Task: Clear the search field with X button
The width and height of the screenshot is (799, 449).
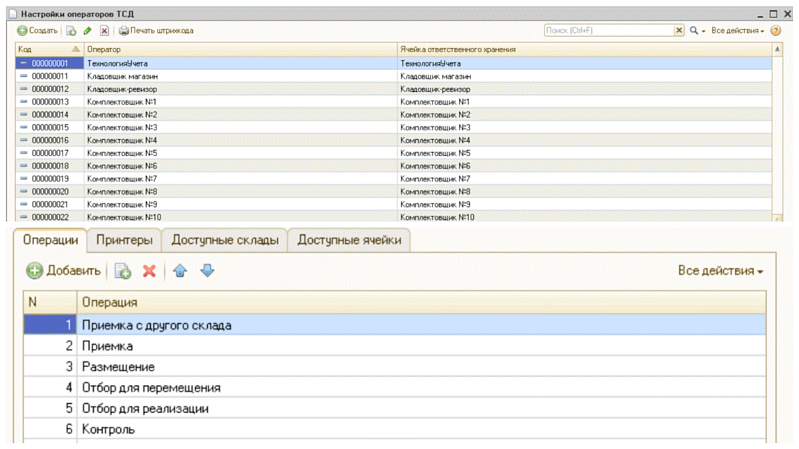Action: [x=679, y=31]
